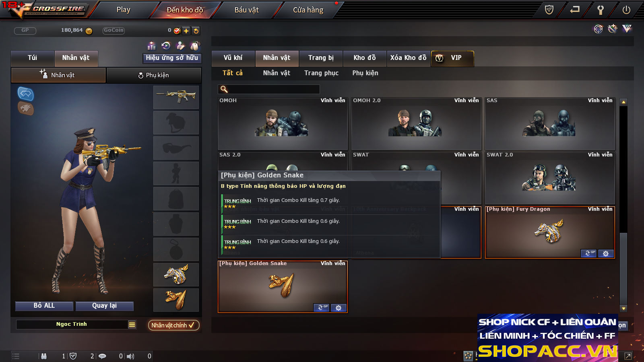This screenshot has height=362, width=644.
Task: Toggle the sound speaker icon
Action: [x=130, y=356]
